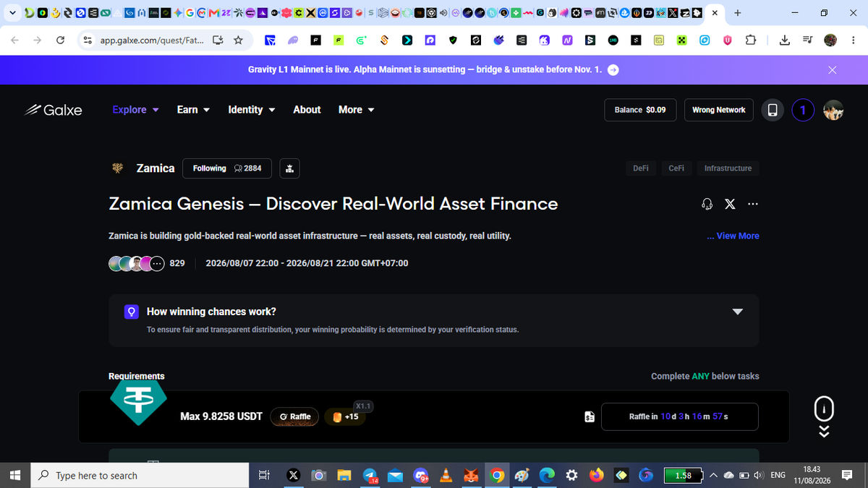Open the tab search dropdown arrow

click(x=12, y=13)
